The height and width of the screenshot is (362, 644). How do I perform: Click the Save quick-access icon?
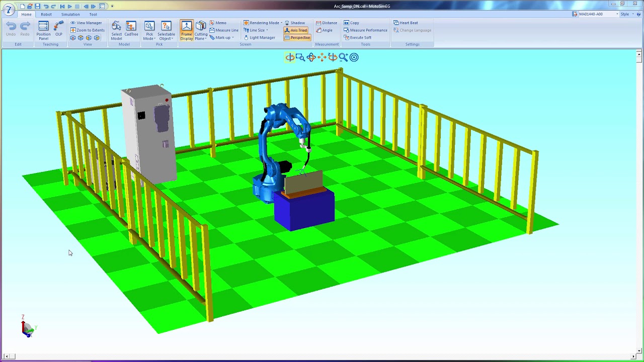tap(37, 7)
